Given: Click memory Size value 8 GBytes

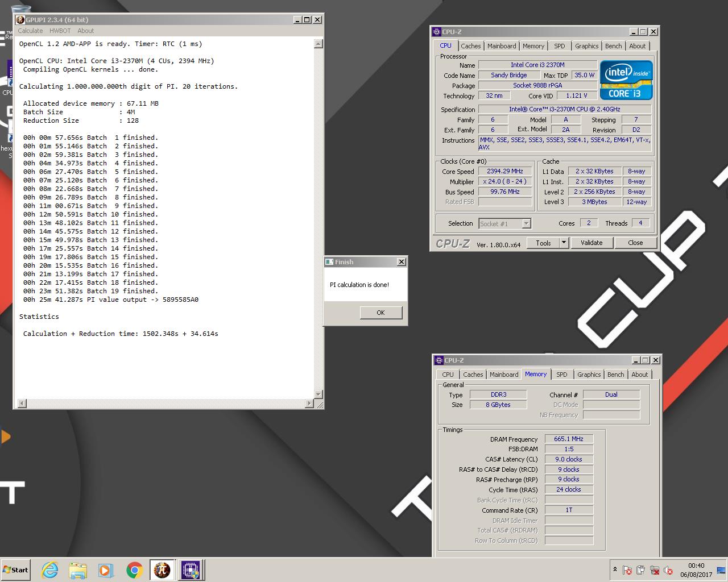Looking at the screenshot, I should coord(498,405).
